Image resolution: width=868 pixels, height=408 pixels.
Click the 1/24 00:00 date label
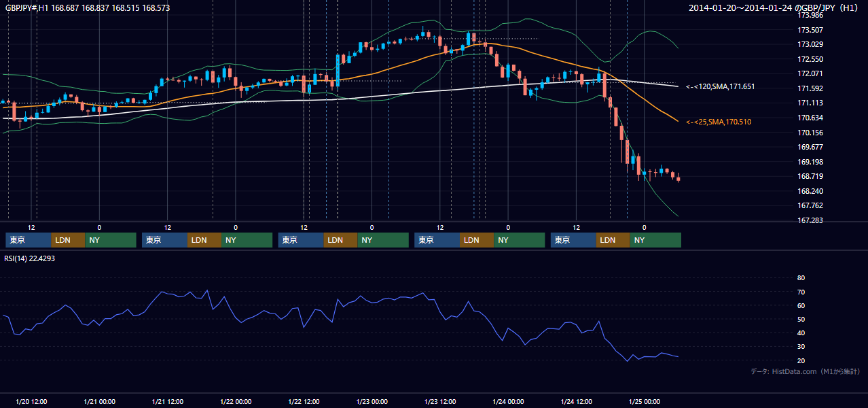(x=508, y=401)
